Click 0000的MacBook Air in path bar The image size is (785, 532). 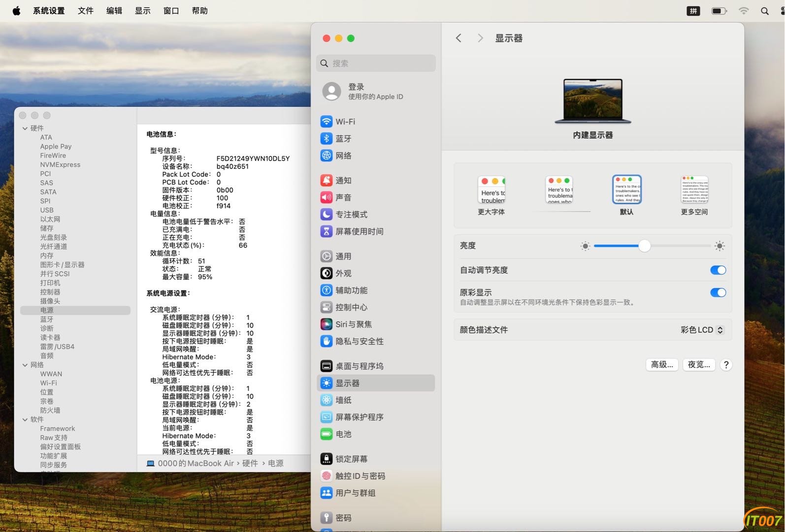[x=191, y=464]
